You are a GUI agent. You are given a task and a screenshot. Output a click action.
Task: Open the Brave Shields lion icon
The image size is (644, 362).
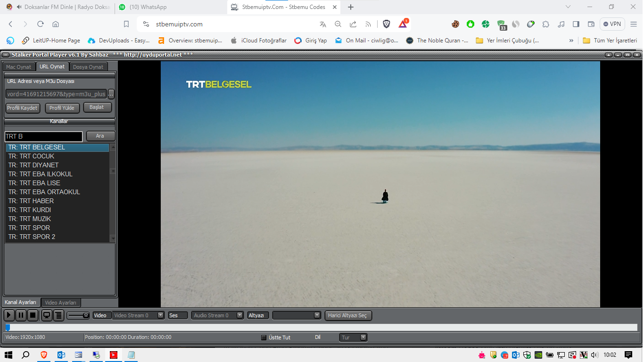point(387,24)
